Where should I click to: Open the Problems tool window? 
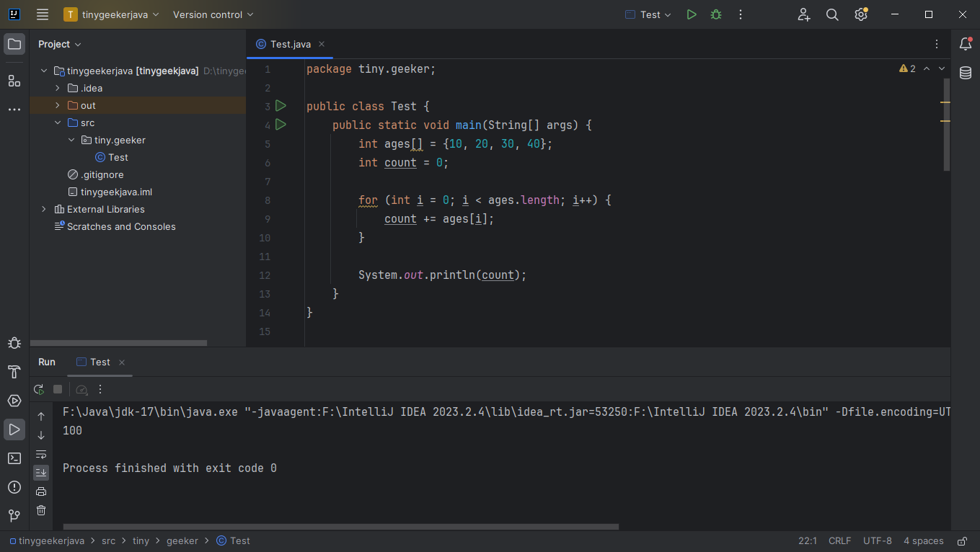(14, 487)
